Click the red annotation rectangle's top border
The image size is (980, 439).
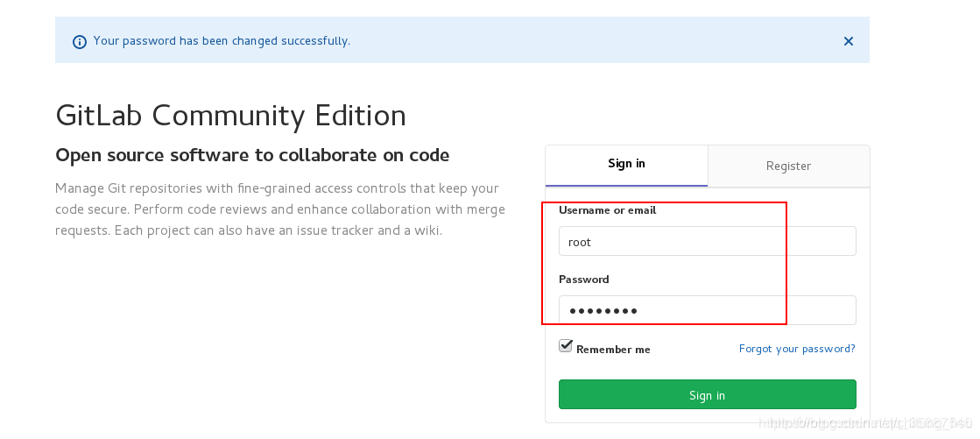coord(666,202)
